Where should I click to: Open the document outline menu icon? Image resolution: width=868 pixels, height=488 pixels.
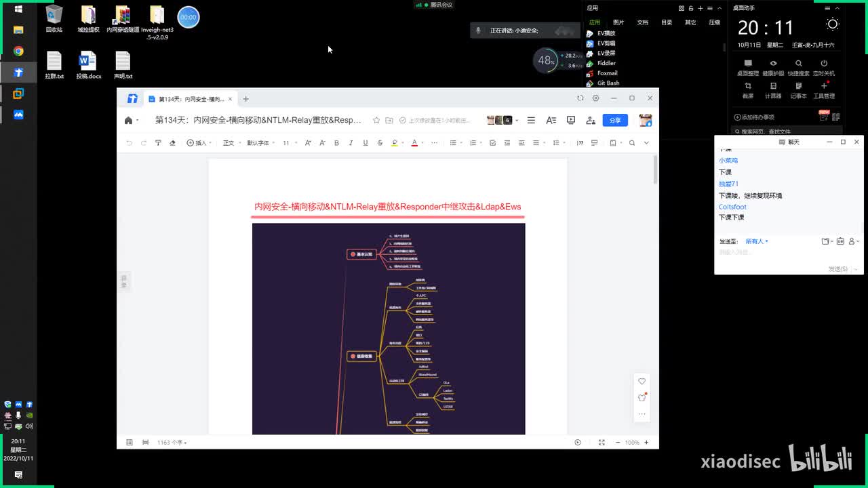tap(531, 120)
